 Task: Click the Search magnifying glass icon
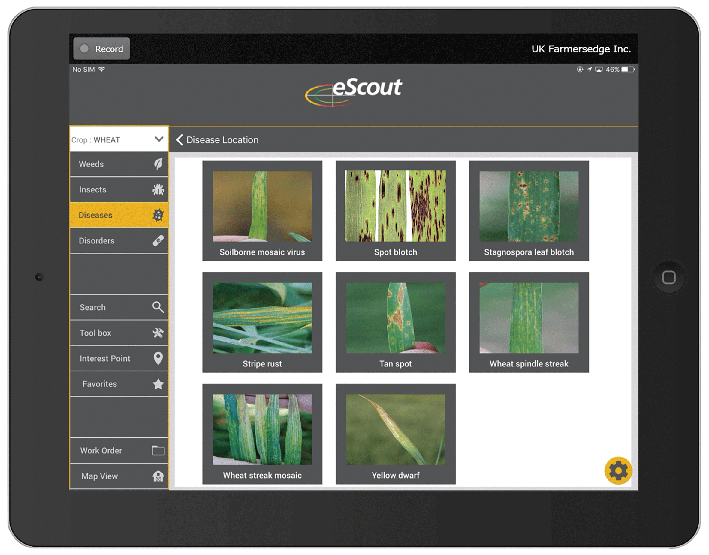pyautogui.click(x=158, y=308)
